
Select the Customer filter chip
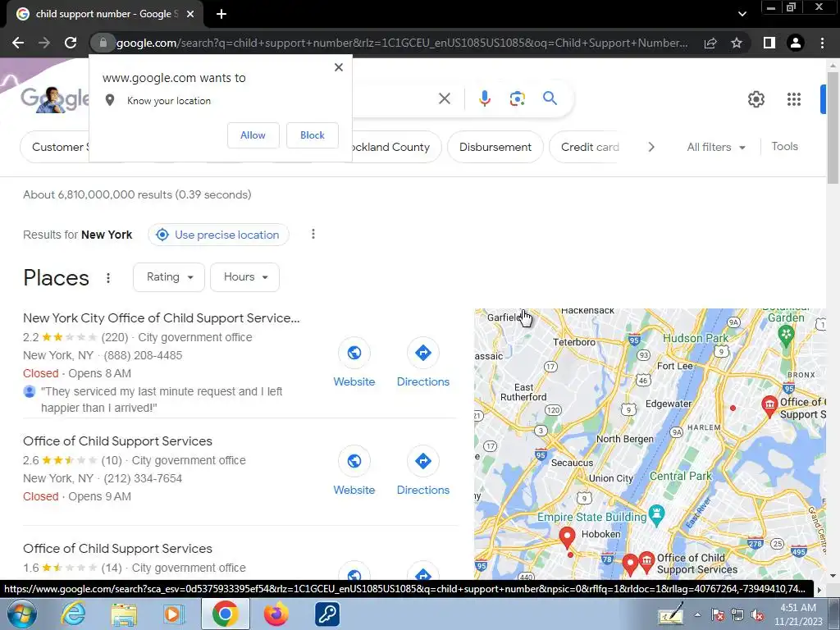(x=57, y=147)
